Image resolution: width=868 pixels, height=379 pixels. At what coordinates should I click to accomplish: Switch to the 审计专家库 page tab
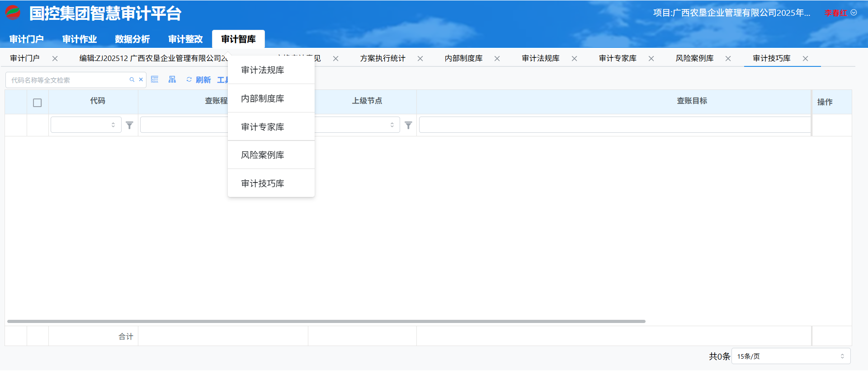click(x=618, y=59)
